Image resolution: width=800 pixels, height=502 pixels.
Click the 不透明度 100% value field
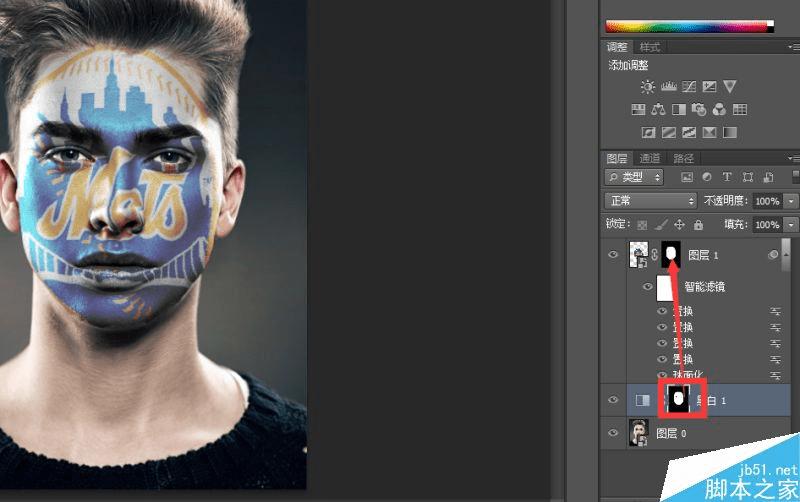tap(767, 201)
